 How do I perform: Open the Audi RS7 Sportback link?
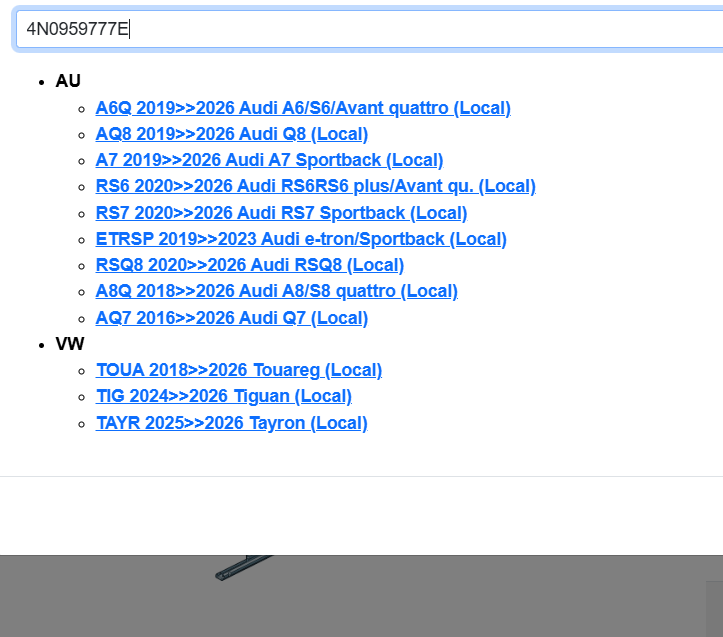pos(281,213)
